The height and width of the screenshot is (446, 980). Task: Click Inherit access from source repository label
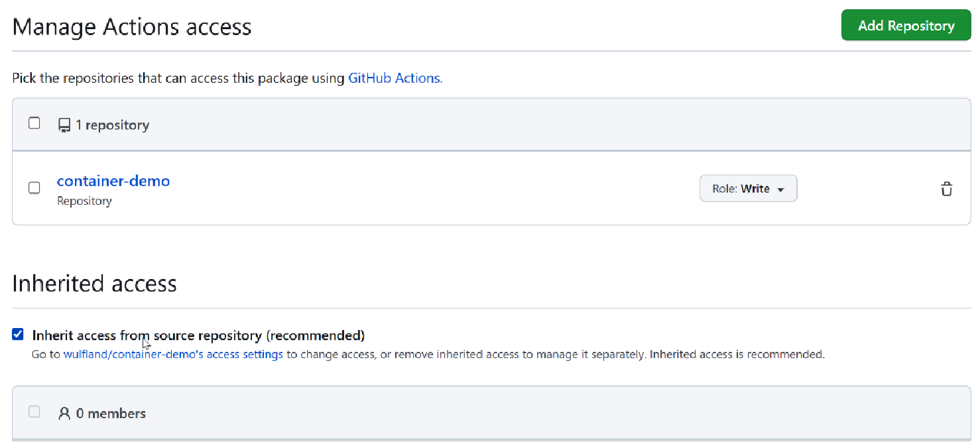click(x=198, y=335)
